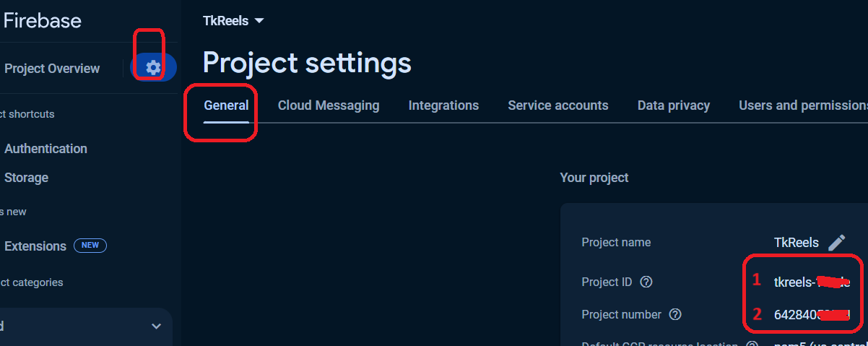This screenshot has width=868, height=346.
Task: Show help tooltip for Project ID
Action: [646, 282]
